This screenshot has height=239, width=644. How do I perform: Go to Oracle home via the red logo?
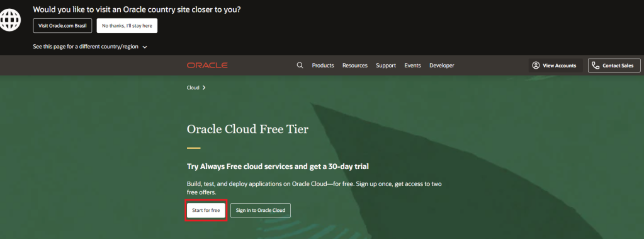(207, 66)
